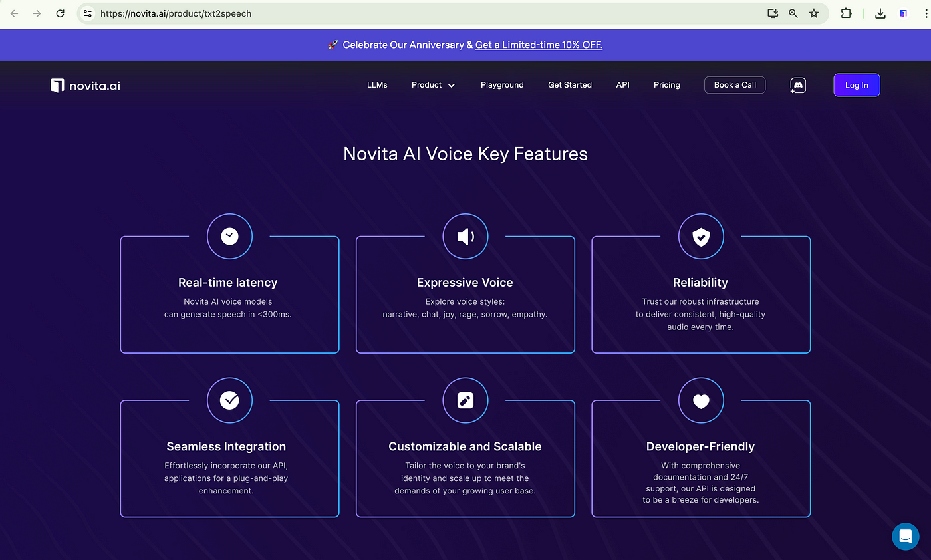Click the text 'Tailor the voice to your brand's'
Image resolution: width=931 pixels, height=560 pixels.
(x=465, y=466)
